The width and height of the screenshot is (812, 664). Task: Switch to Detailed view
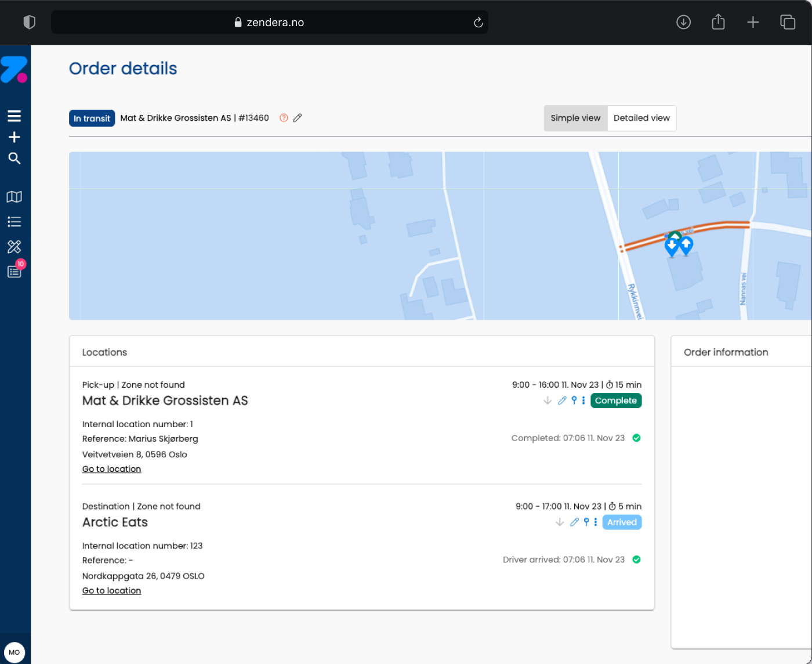click(x=641, y=118)
